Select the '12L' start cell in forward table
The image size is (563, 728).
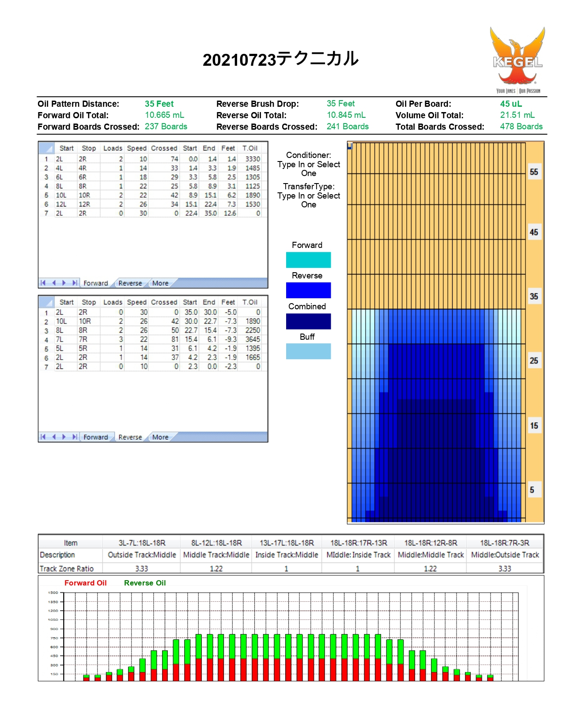66,204
